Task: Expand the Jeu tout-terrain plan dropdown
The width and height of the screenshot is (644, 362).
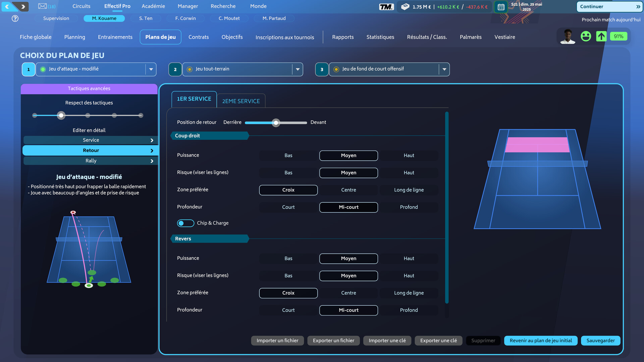Action: pyautogui.click(x=298, y=69)
